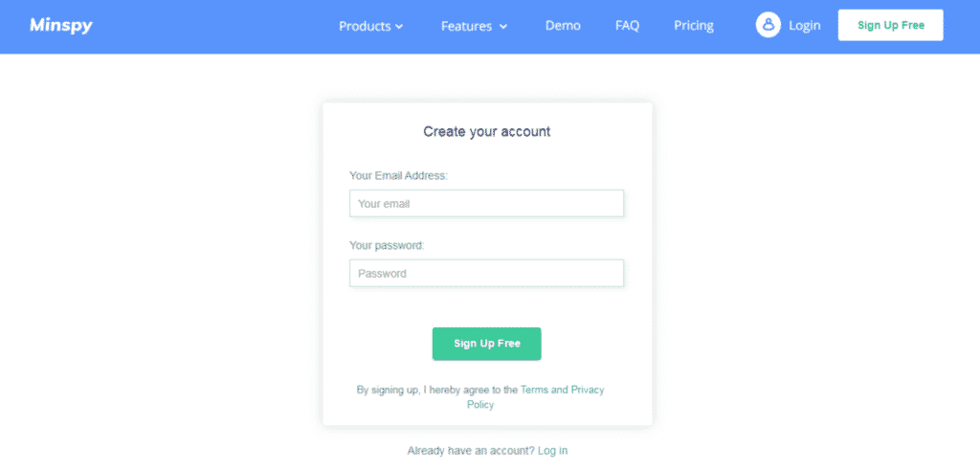Open the Products navigation menu label
The height and width of the screenshot is (470, 980).
pyautogui.click(x=365, y=26)
